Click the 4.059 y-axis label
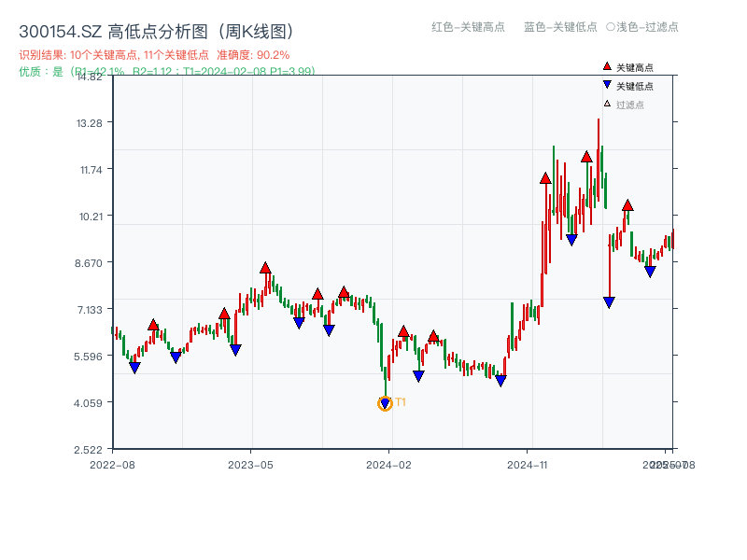Screen dimensions: 747x560 pos(88,403)
